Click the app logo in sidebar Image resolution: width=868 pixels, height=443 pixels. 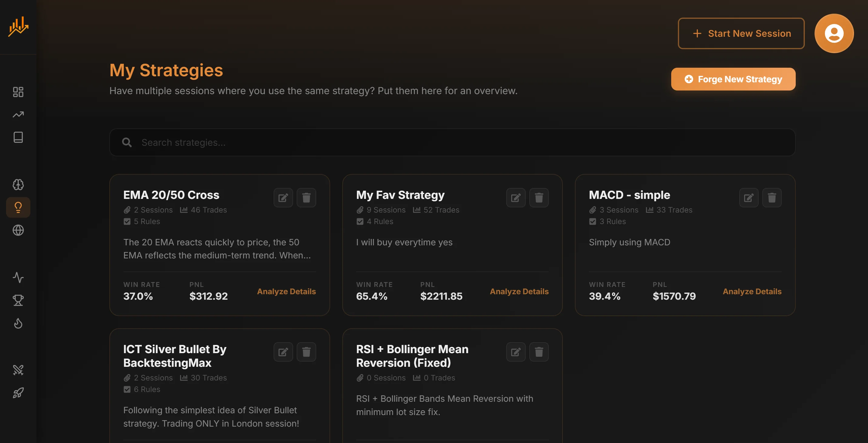pos(18,26)
